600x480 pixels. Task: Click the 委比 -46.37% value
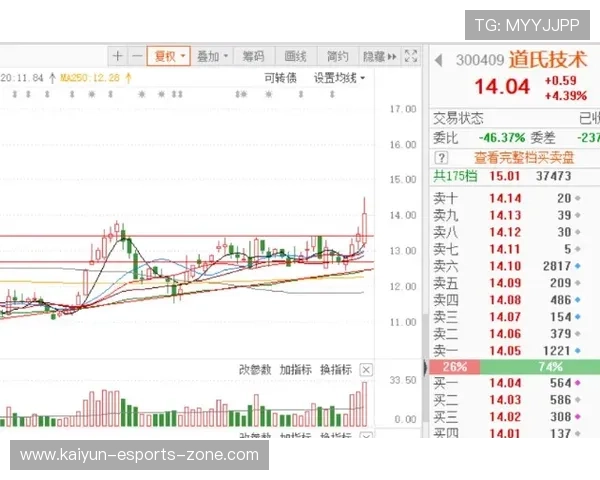[x=502, y=138]
